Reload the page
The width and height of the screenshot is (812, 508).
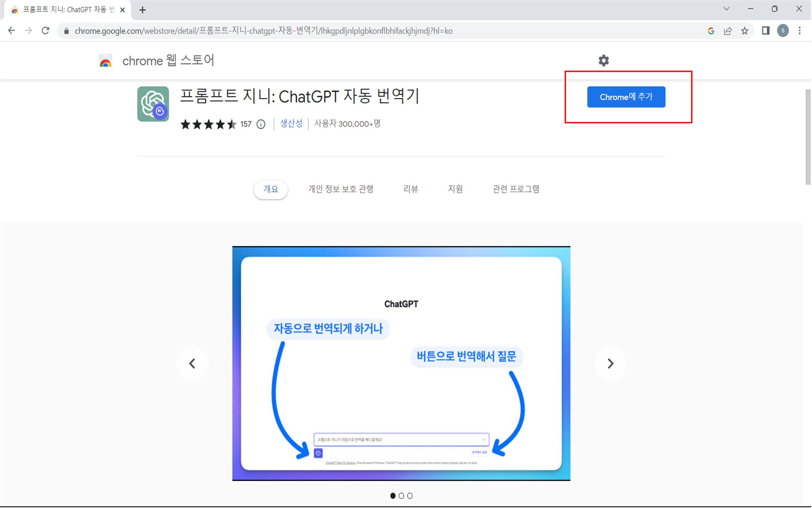pyautogui.click(x=46, y=31)
